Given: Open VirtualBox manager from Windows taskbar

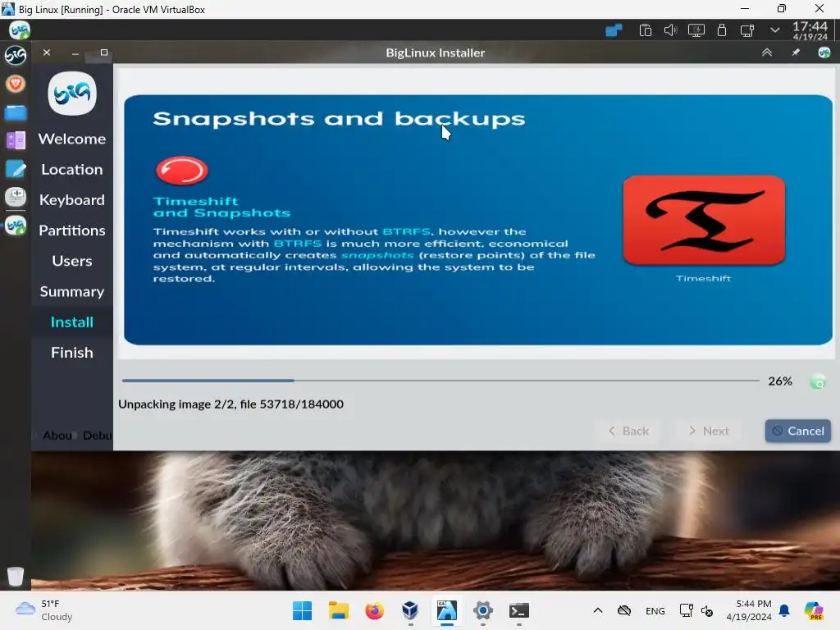Looking at the screenshot, I should 410,610.
